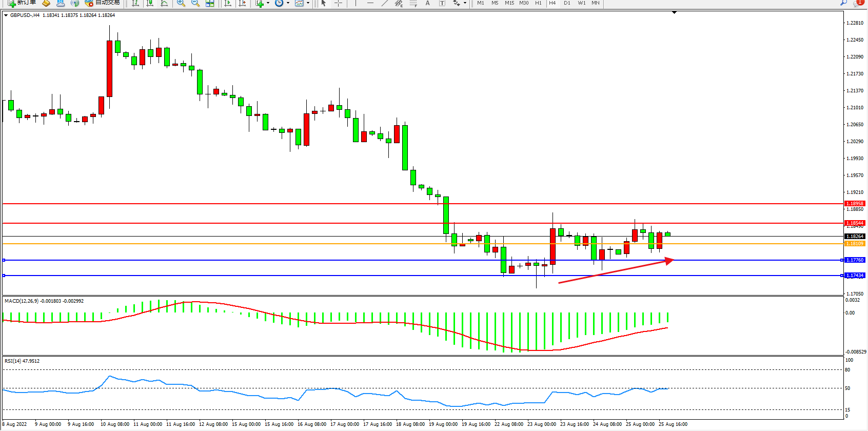
Task: Select the cursor arrow tool
Action: tap(324, 3)
